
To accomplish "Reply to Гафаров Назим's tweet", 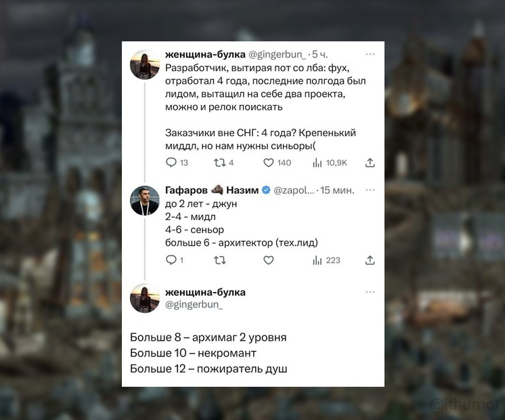I will coord(171,260).
